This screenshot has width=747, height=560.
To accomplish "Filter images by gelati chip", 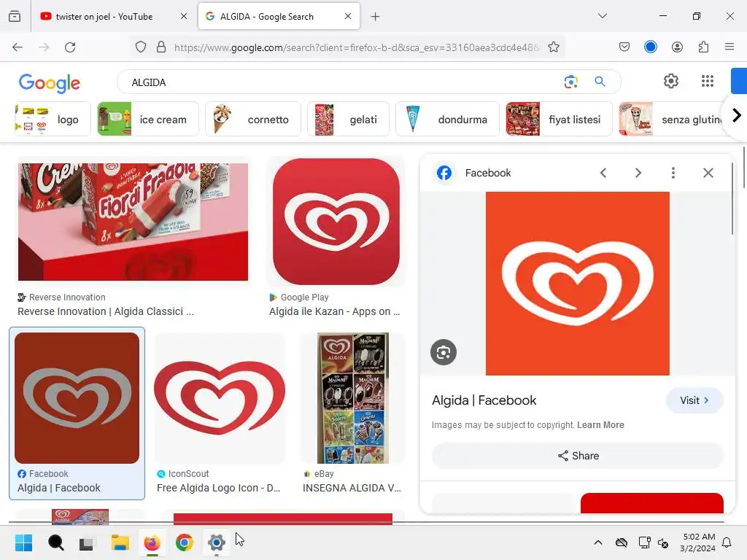I will (348, 119).
